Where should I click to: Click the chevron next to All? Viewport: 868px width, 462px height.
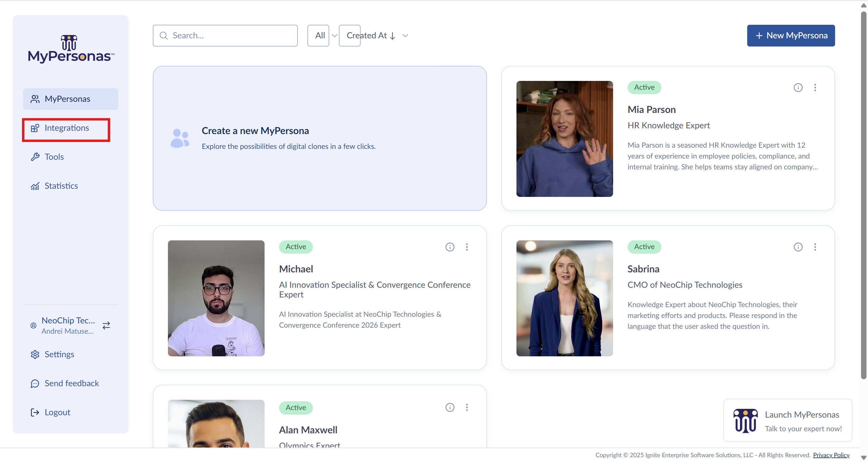click(334, 35)
